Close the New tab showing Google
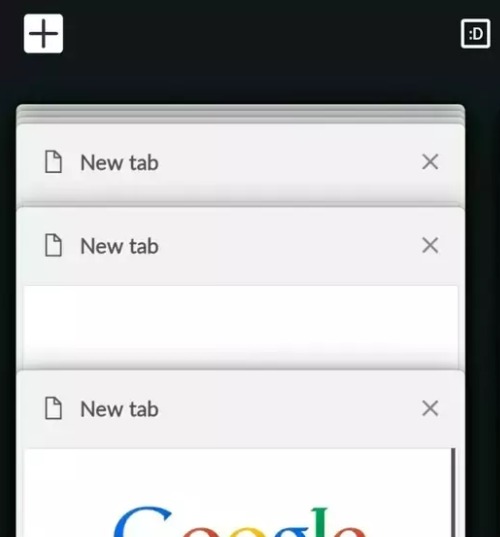The height and width of the screenshot is (537, 500). tap(430, 408)
